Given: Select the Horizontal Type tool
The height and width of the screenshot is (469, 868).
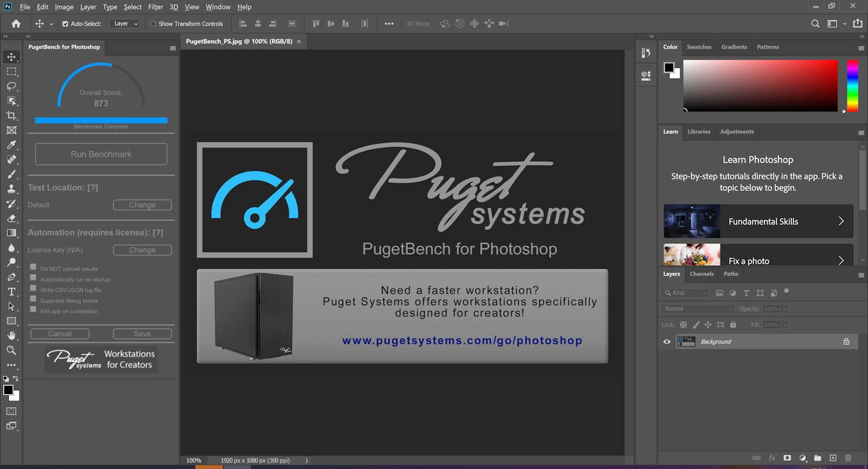Looking at the screenshot, I should (x=11, y=292).
